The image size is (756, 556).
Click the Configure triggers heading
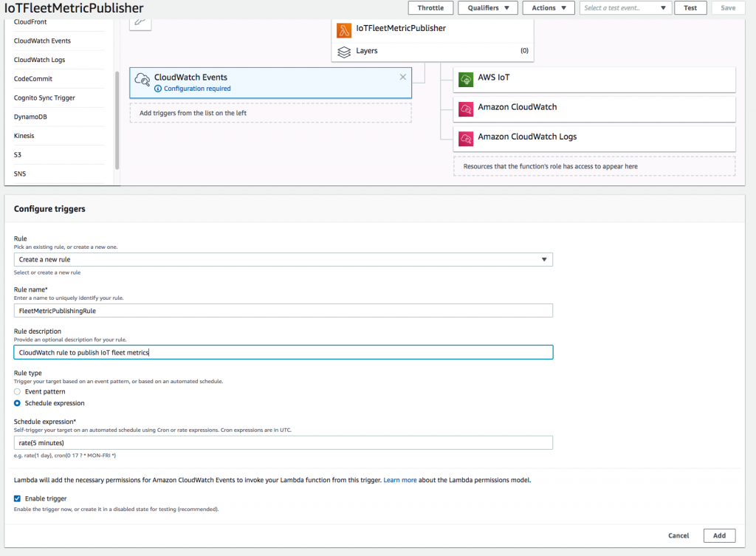coord(49,209)
